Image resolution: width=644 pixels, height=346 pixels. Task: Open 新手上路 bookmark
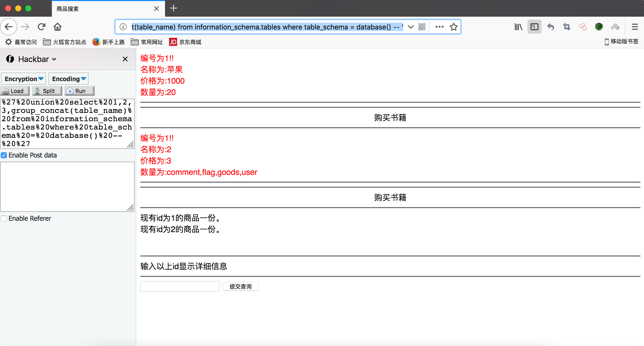tap(109, 42)
